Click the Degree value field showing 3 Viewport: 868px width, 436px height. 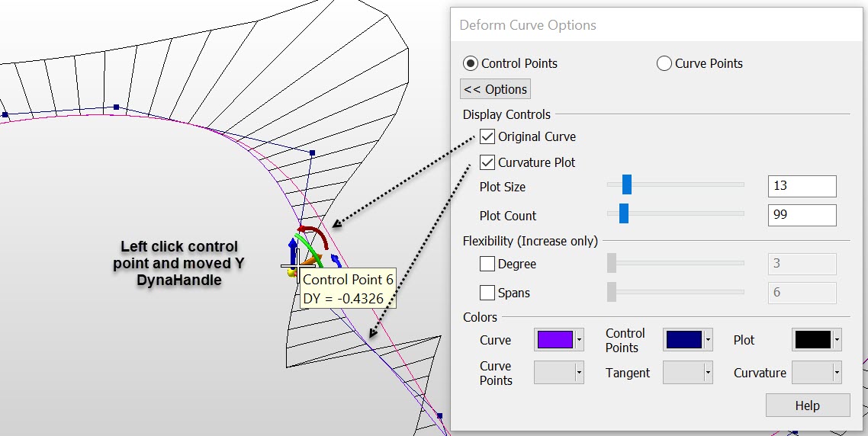point(802,264)
